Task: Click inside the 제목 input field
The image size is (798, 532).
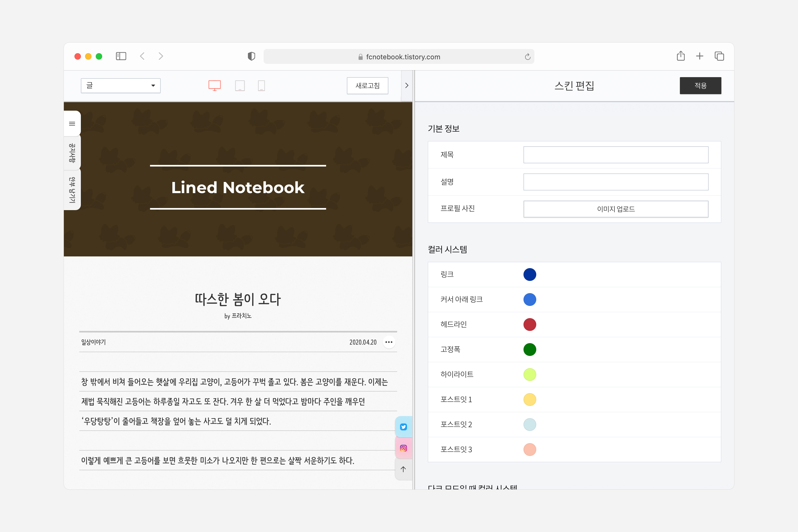Action: point(616,155)
